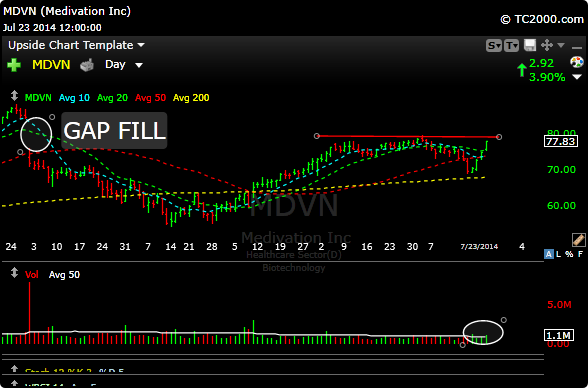
Task: Click the green MDVN price legend label
Action: tap(38, 98)
